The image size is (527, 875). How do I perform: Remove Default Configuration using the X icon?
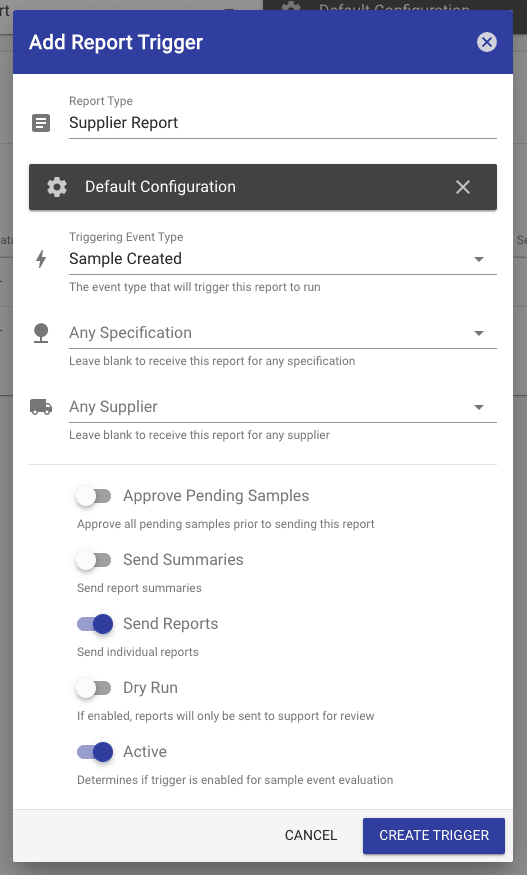click(463, 187)
